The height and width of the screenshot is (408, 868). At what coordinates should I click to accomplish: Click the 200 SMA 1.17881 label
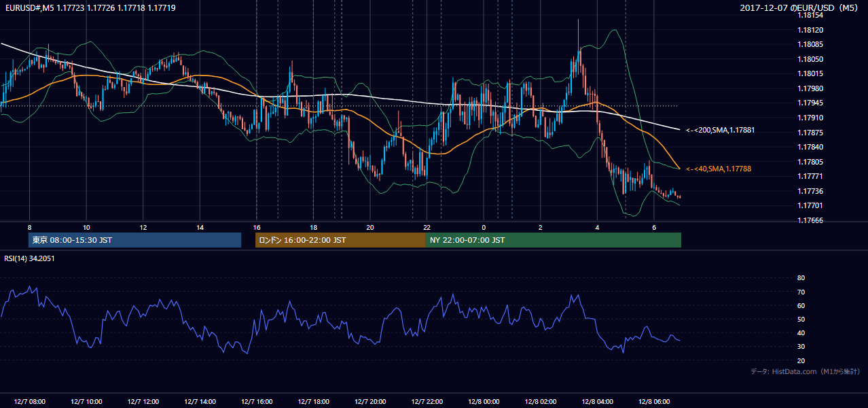[720, 130]
